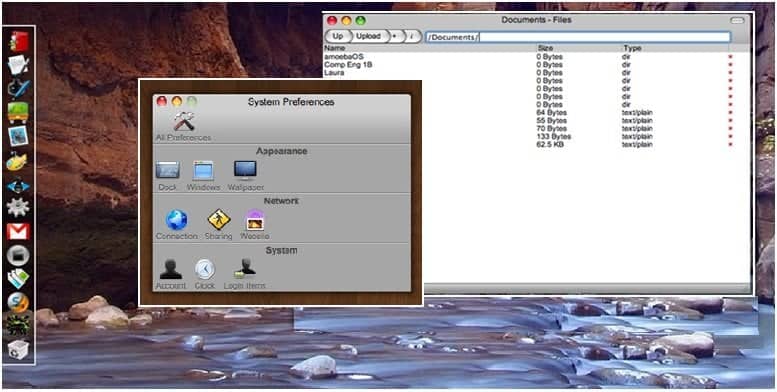Viewport: 777px width, 392px height.
Task: Click the Upload button in Files window
Action: pos(368,36)
